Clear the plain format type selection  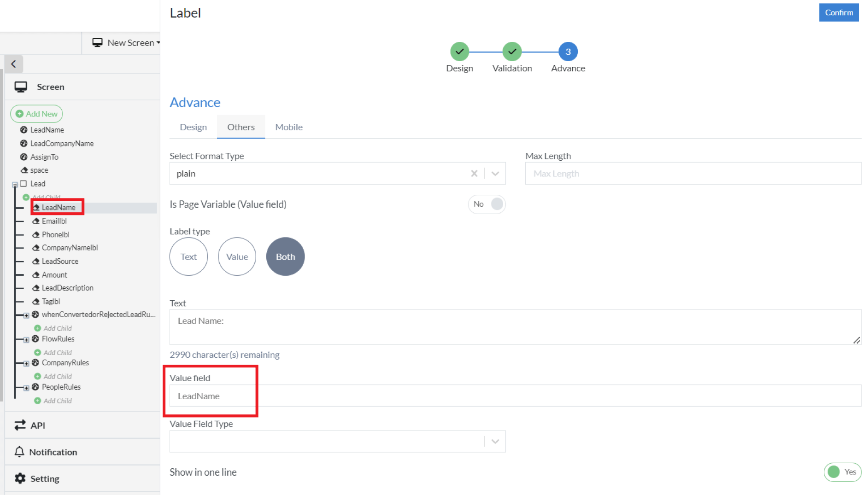coord(474,174)
